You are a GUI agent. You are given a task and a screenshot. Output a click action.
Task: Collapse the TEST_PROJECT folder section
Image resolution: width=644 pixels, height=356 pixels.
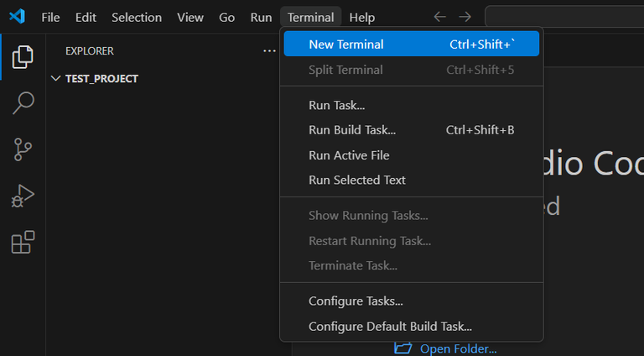(x=56, y=79)
